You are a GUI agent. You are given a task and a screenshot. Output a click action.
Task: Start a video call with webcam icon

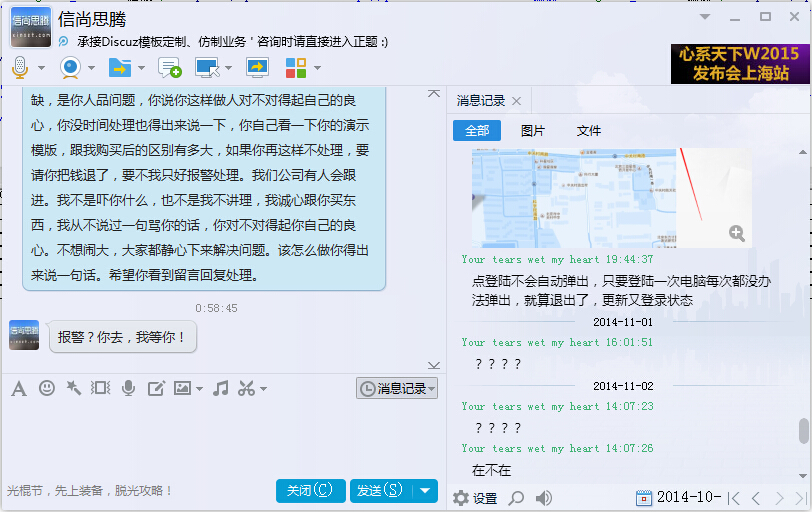(x=70, y=68)
